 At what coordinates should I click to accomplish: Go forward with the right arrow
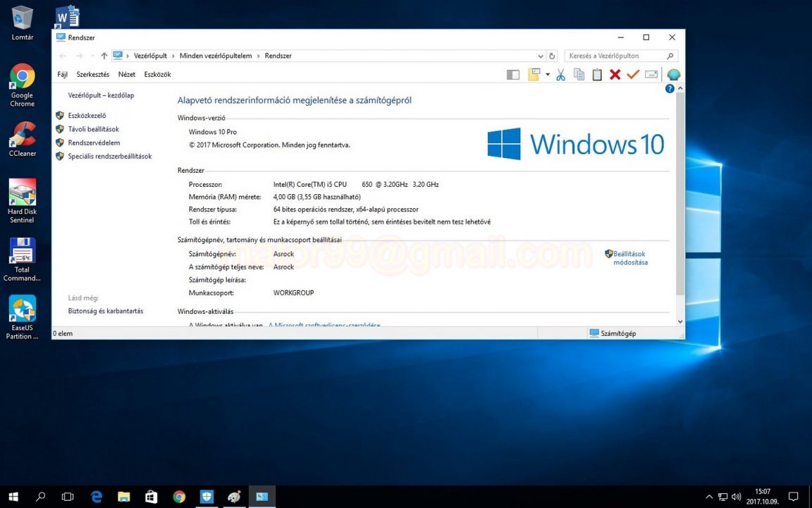tap(79, 56)
